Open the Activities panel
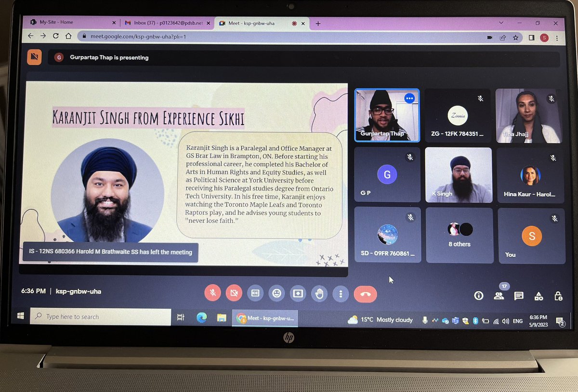The image size is (578, 392). point(539,296)
